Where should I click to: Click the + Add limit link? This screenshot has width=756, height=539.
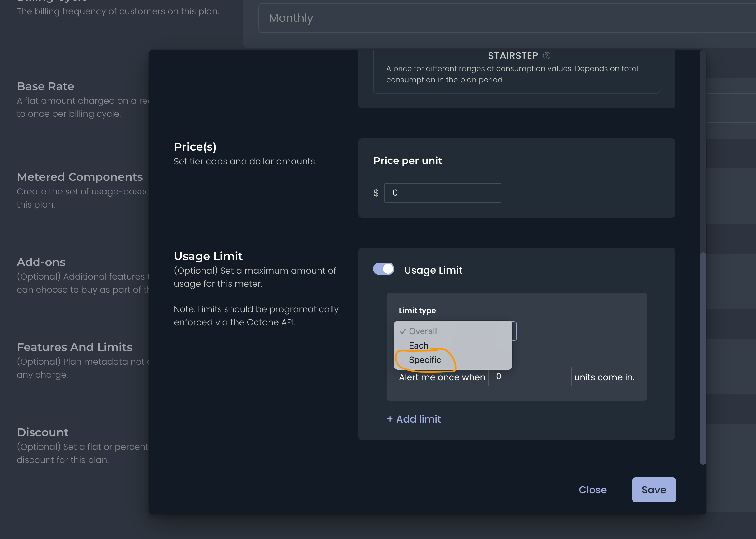coord(414,419)
